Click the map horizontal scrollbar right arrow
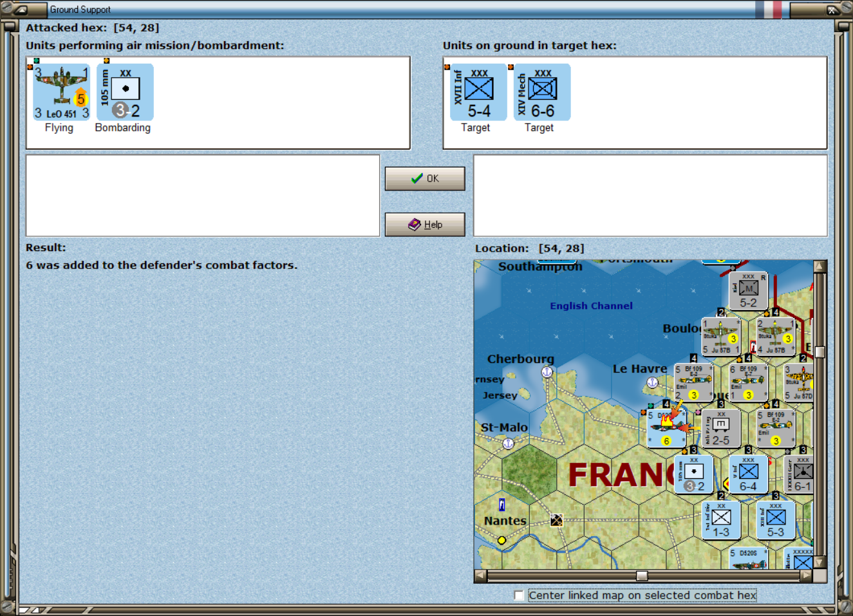Image resolution: width=853 pixels, height=616 pixels. coord(807,576)
